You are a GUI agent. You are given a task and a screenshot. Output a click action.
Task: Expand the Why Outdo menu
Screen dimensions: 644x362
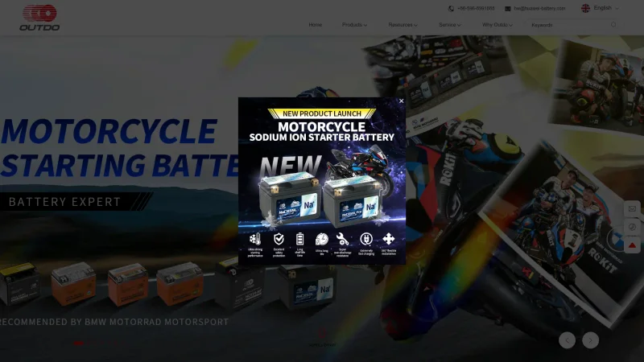coord(497,25)
